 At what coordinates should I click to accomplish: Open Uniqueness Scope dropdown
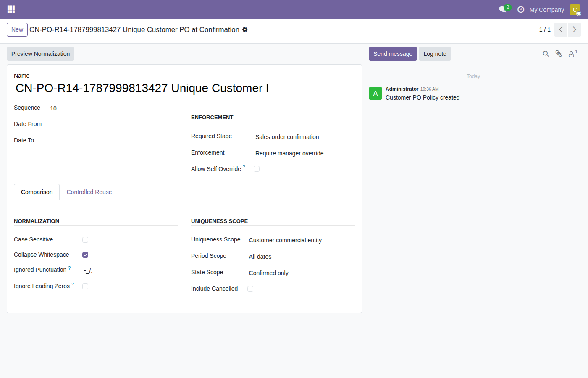point(302,240)
